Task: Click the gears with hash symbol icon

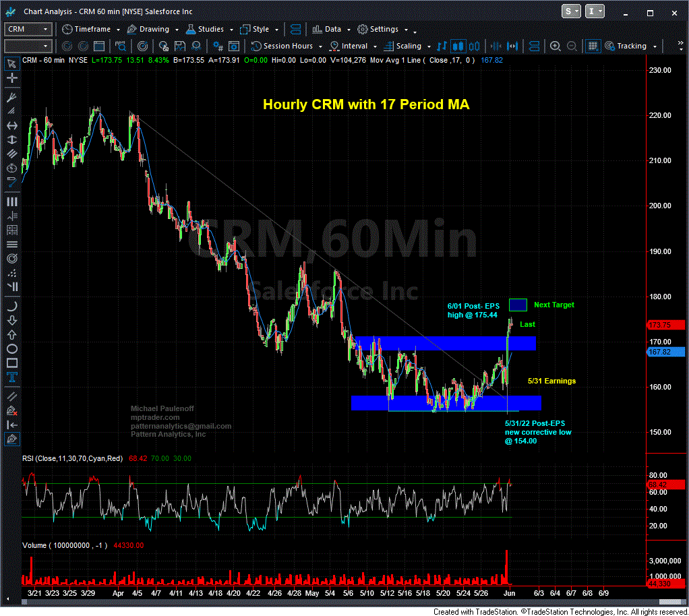Action: click(x=218, y=46)
